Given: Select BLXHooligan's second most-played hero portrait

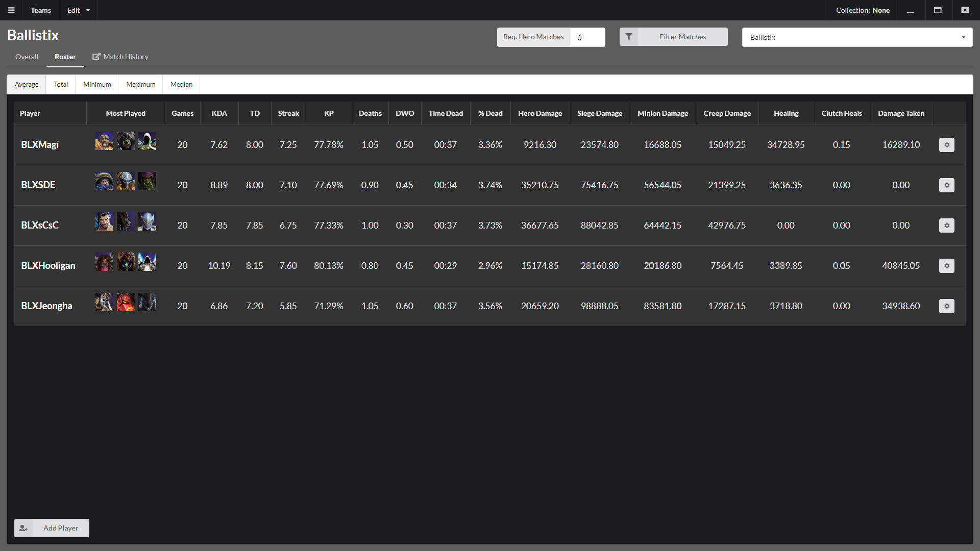Looking at the screenshot, I should pos(126,262).
